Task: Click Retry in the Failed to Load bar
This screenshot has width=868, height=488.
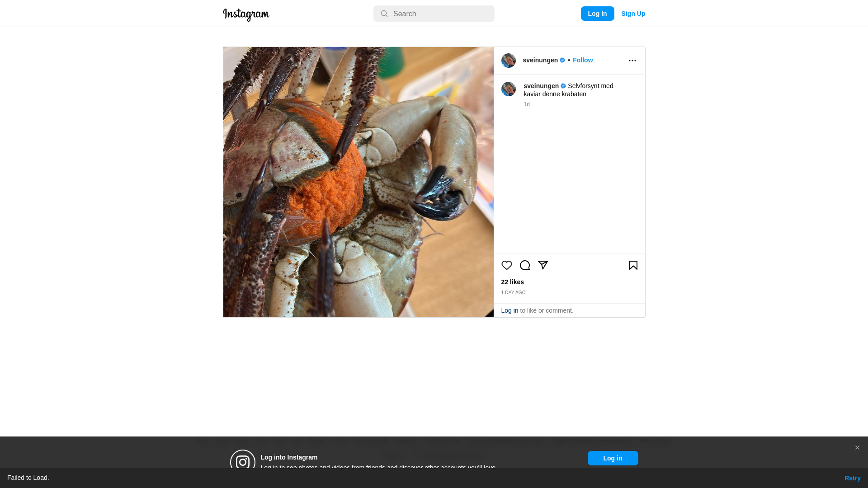Action: tap(852, 478)
